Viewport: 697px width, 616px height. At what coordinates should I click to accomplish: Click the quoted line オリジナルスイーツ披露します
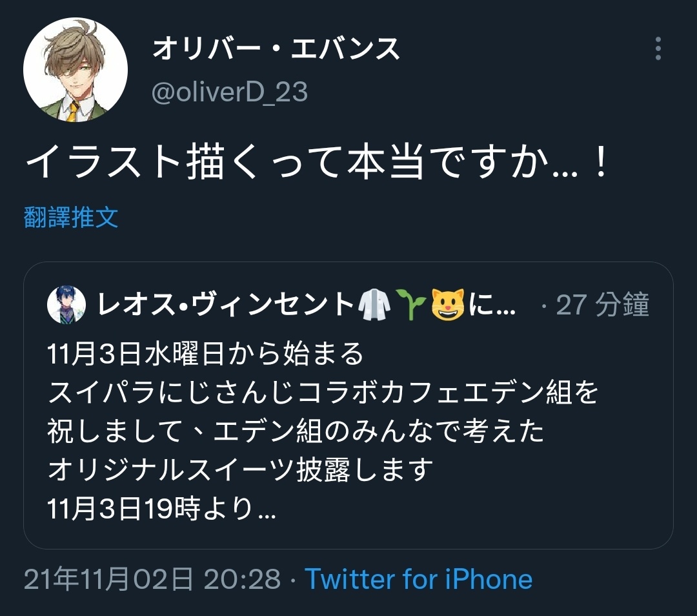click(240, 469)
